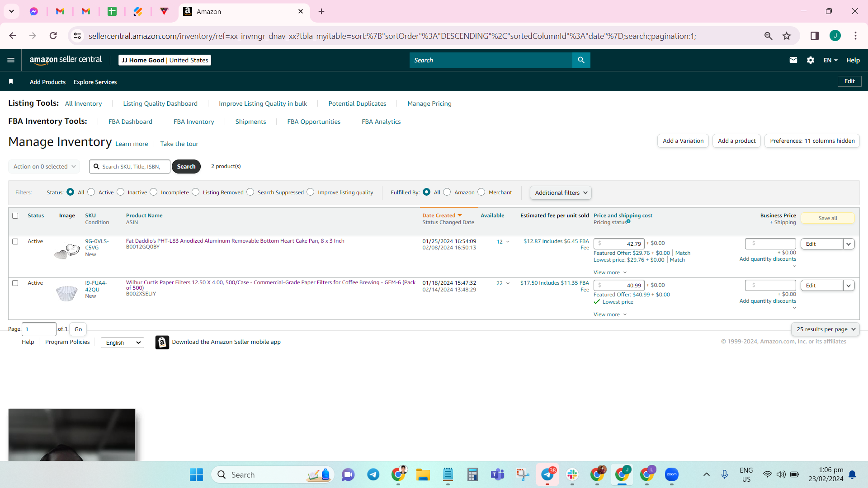
Task: Edit the 42.79 price field
Action: point(619,244)
